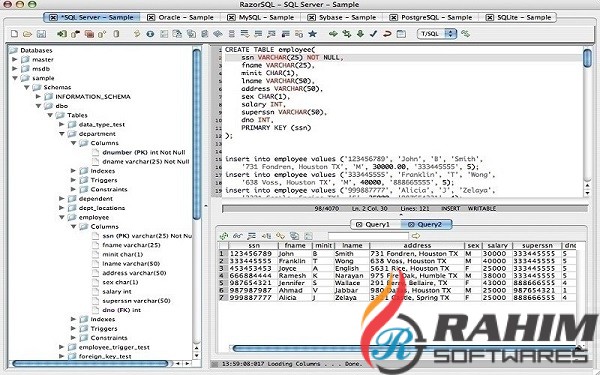Screen dimensions: 600x375
Task: Collapse the employee table node
Action: (x=62, y=217)
